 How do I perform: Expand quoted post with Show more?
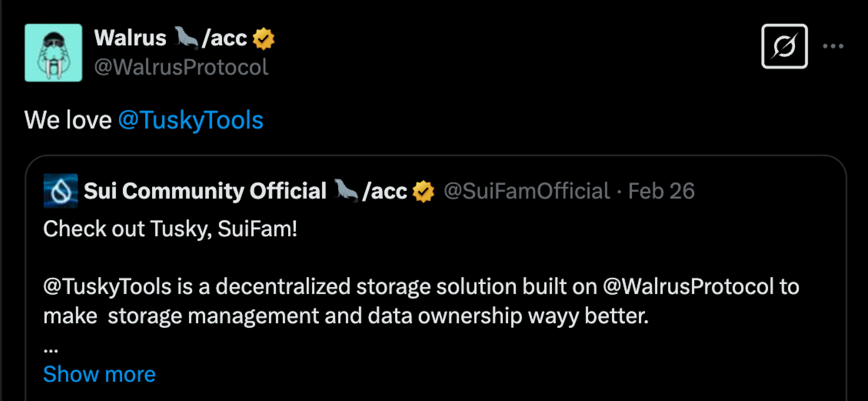99,374
